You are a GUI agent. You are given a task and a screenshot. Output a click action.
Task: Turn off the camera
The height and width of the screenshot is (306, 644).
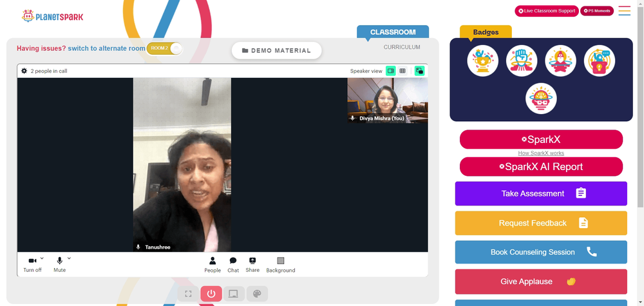click(x=32, y=264)
